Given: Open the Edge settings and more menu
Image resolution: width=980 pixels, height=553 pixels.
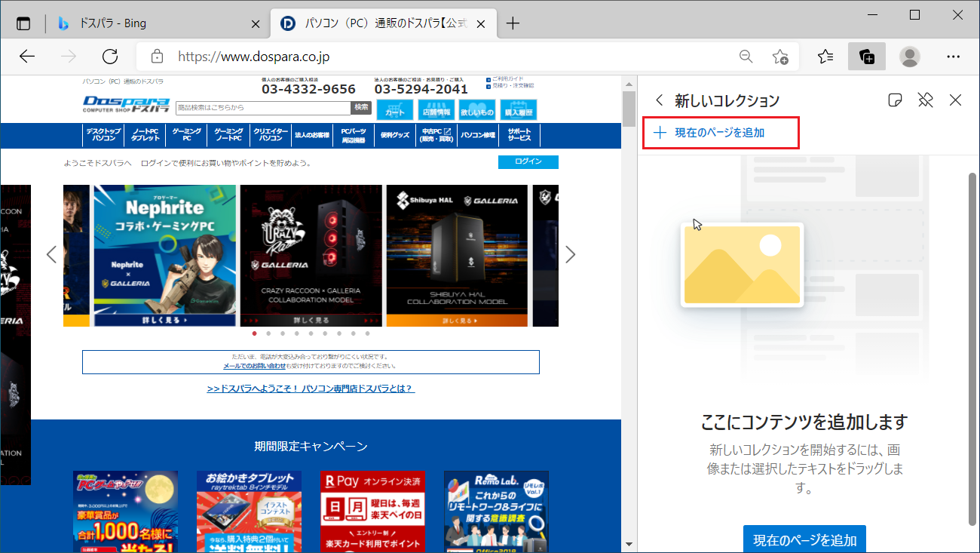Looking at the screenshot, I should point(953,57).
